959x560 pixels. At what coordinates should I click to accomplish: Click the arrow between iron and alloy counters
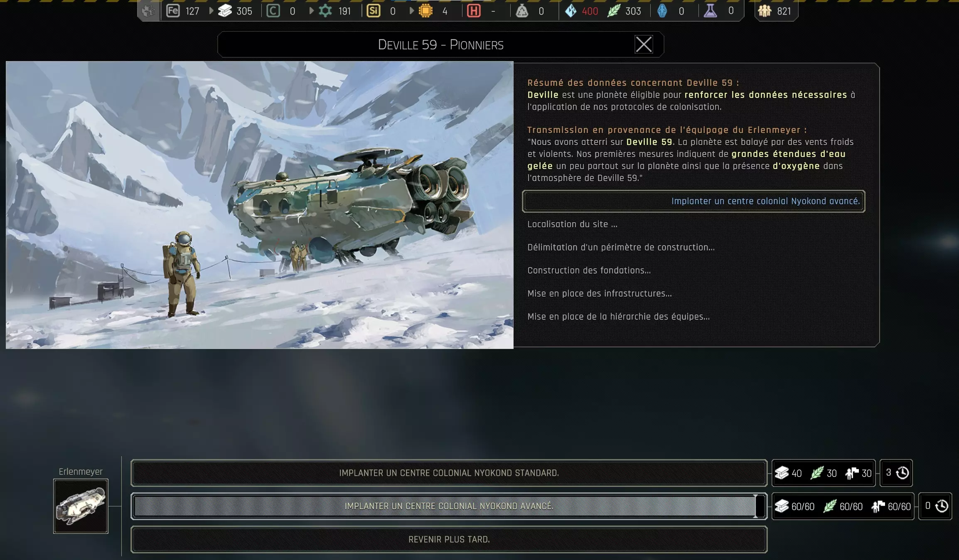point(211,11)
